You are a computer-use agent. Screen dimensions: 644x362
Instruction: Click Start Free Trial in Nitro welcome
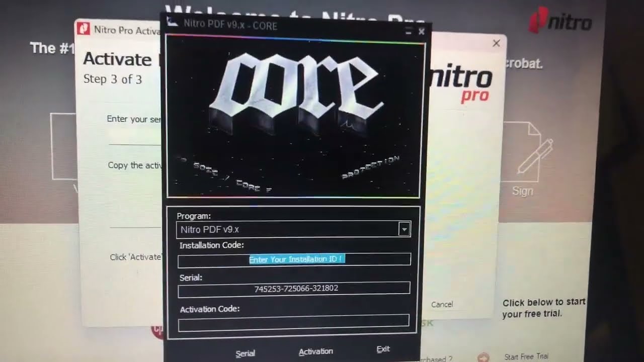pyautogui.click(x=526, y=356)
